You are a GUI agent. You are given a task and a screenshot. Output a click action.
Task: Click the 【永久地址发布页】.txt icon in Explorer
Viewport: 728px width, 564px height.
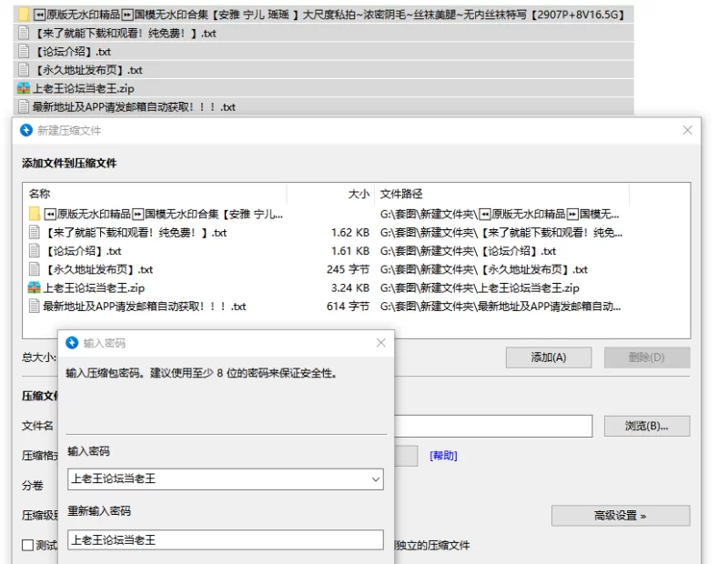coord(24,70)
